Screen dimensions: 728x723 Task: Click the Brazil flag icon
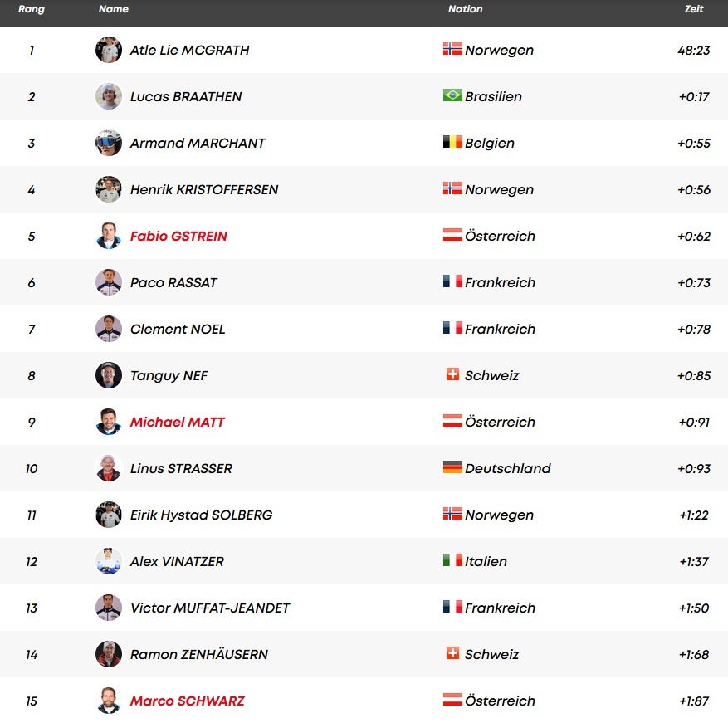point(452,95)
